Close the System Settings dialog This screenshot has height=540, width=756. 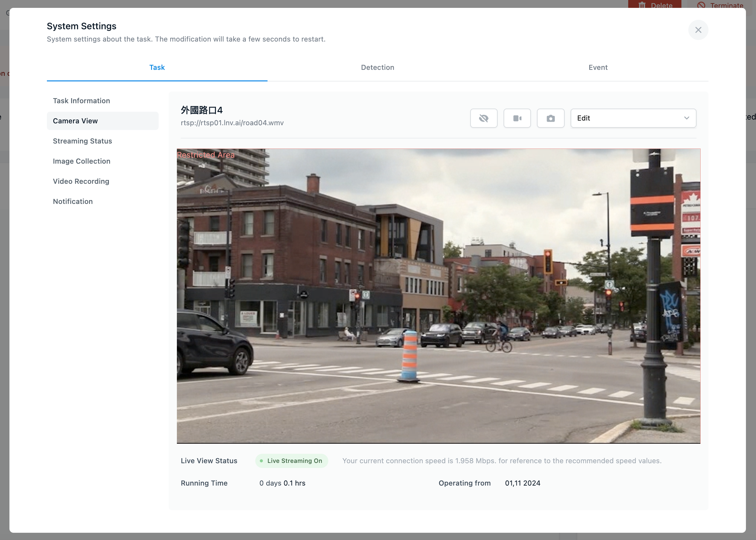[x=698, y=30]
